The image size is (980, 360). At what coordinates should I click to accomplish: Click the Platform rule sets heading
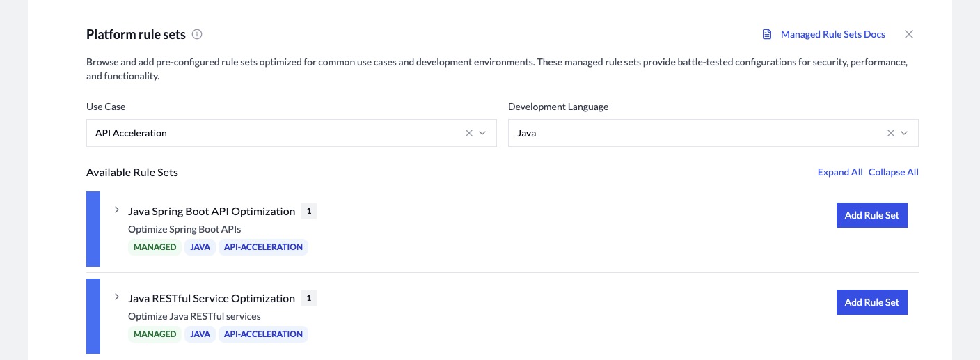click(136, 34)
